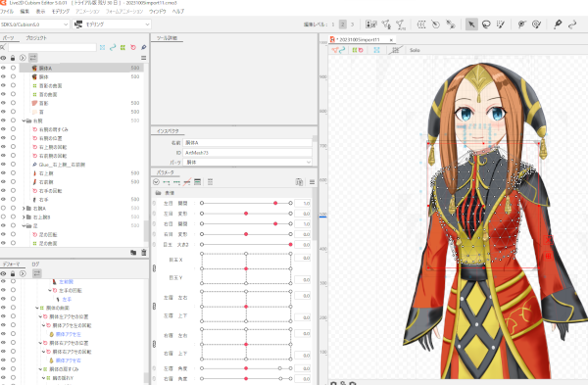The image size is (588, 385).
Task: Open the パーツ dropdown in inspector
Action: tap(248, 163)
